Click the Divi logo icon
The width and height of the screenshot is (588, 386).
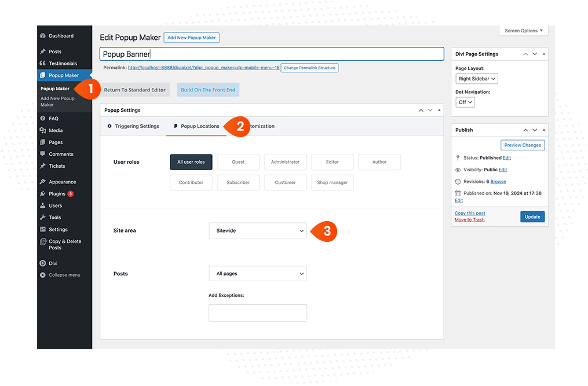click(x=43, y=263)
